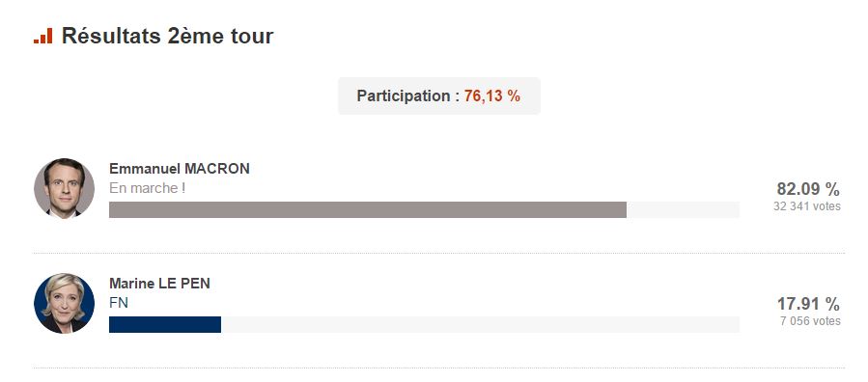Select the 82.09 % score
Image resolution: width=868 pixels, height=382 pixels.
click(808, 189)
